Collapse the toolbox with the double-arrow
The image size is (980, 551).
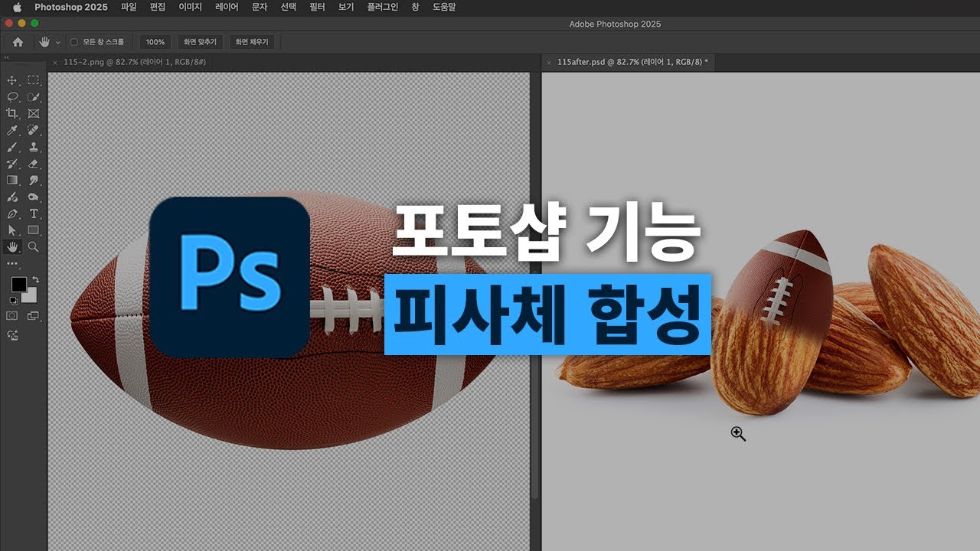click(7, 57)
